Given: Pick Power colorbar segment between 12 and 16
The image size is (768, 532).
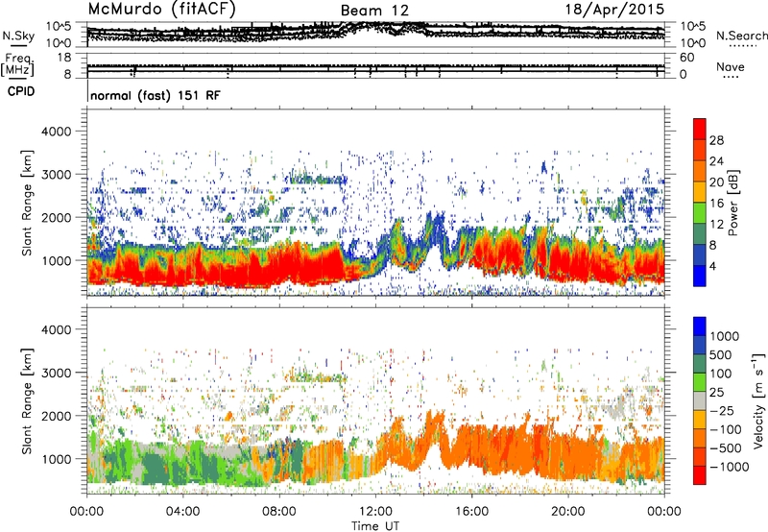Looking at the screenshot, I should pos(700,212).
